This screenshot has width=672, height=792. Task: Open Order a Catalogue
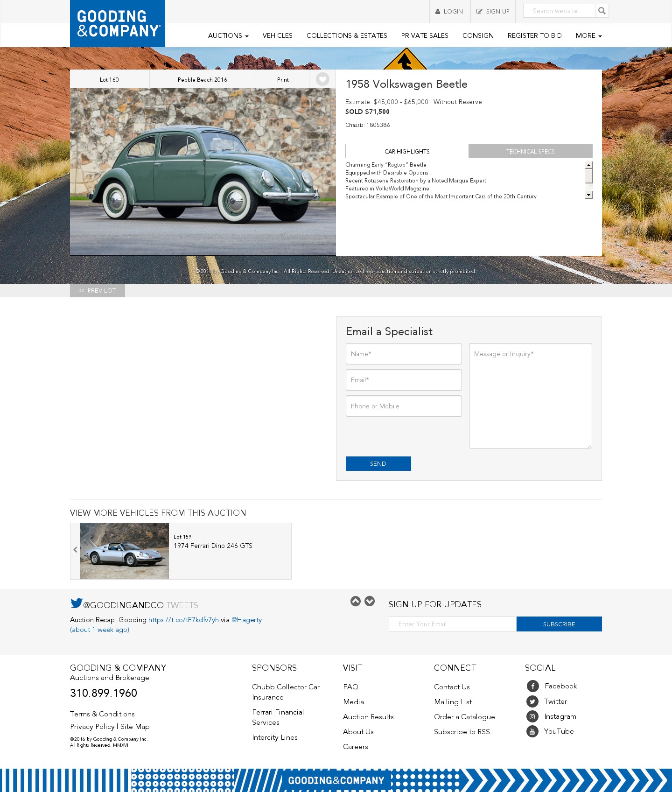[x=464, y=717]
